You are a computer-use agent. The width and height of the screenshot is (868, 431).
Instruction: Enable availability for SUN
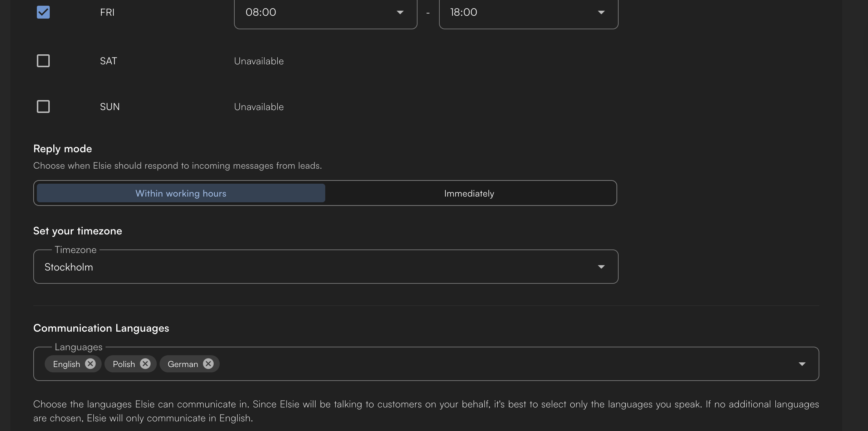coord(43,106)
